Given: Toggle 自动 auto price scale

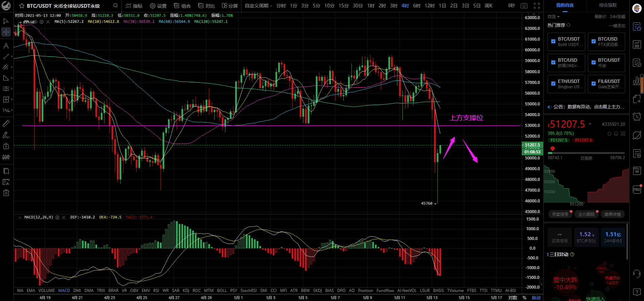Looking at the screenshot, I should [x=536, y=298].
